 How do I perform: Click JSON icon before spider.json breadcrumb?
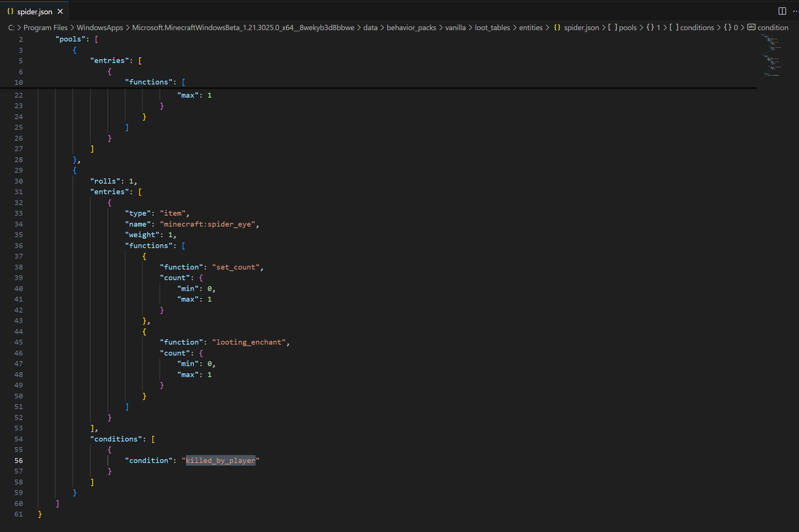point(557,28)
